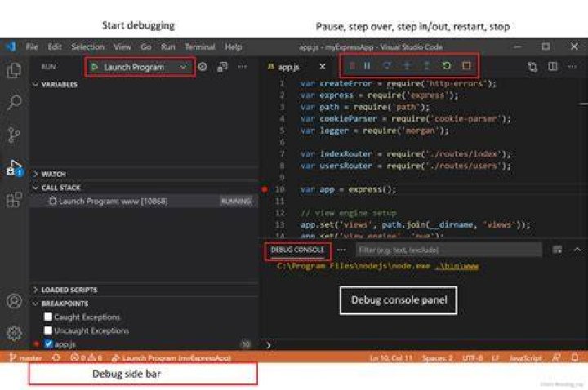
Task: Click the debug console filter field
Action: pyautogui.click(x=448, y=250)
